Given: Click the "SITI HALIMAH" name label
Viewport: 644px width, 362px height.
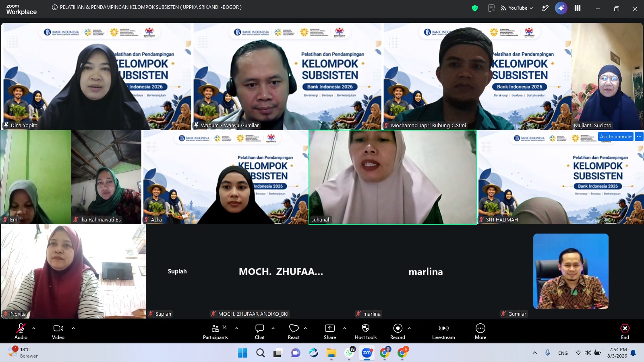Looking at the screenshot, I should coord(502,219).
